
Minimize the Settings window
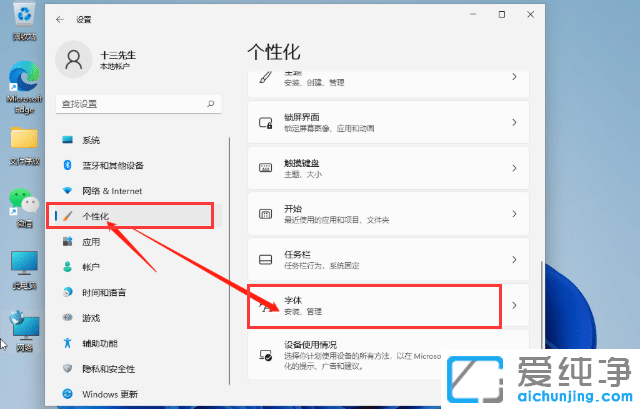(473, 14)
